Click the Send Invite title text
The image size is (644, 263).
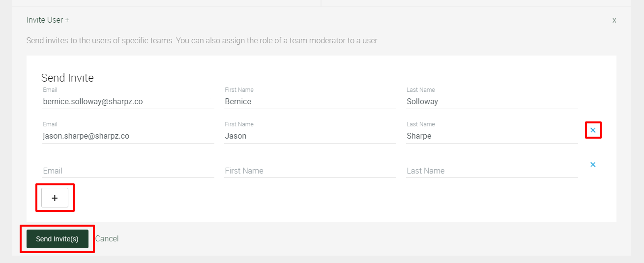(x=67, y=78)
